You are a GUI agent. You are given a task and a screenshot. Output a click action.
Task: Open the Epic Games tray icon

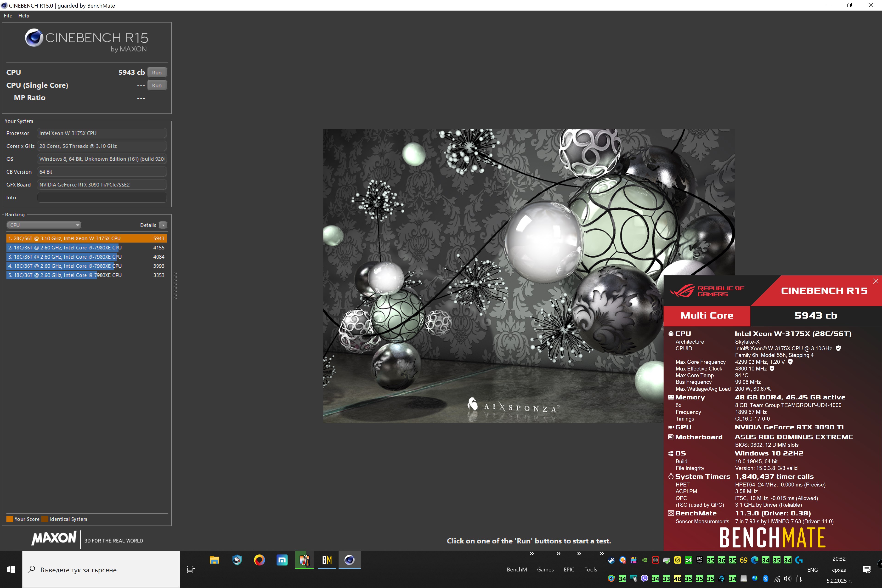[699, 560]
